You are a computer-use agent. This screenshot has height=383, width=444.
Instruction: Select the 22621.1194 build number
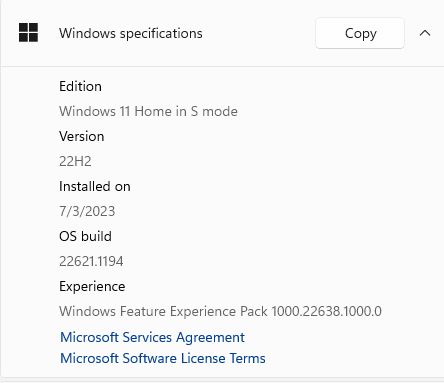click(x=91, y=261)
